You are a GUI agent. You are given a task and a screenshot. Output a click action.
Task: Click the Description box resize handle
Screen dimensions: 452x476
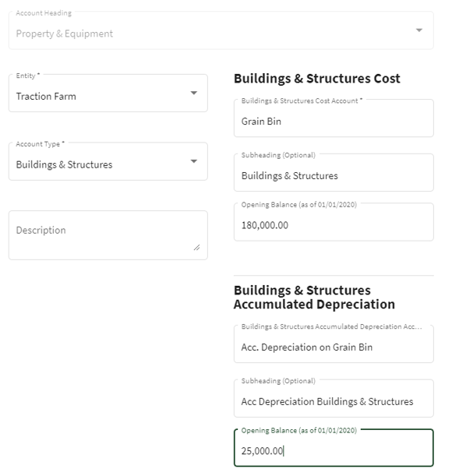[x=197, y=248]
